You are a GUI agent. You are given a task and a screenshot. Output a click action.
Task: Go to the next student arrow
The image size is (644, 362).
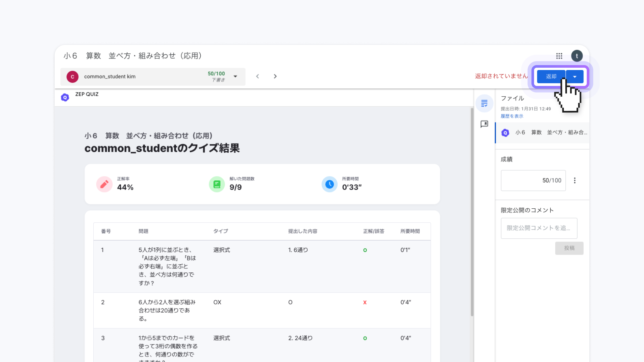tap(275, 76)
